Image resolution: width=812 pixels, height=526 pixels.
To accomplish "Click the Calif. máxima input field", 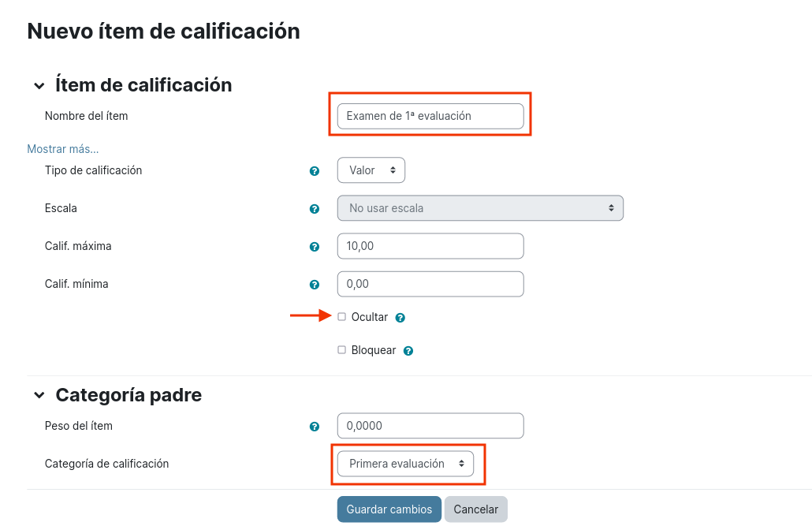I will click(430, 246).
